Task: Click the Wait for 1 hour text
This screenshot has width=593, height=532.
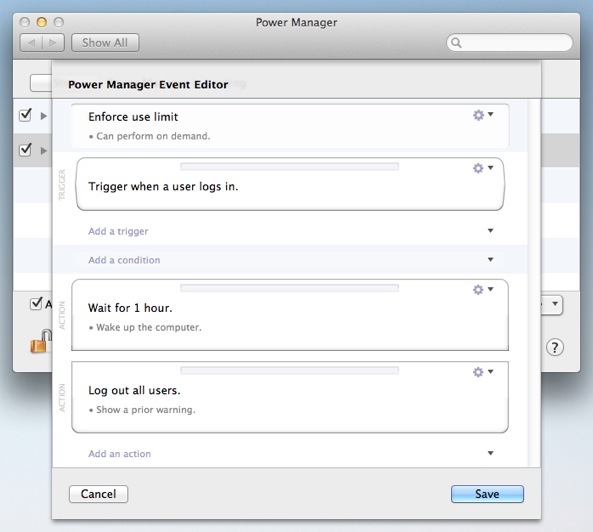Action: [130, 308]
